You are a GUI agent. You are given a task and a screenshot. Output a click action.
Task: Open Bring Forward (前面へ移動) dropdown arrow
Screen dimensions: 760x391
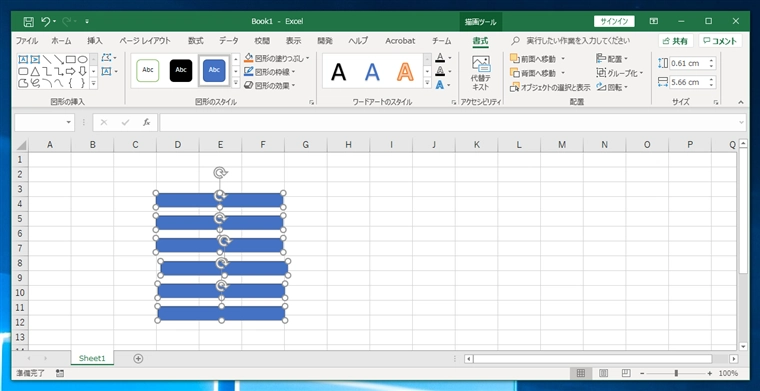tap(563, 59)
